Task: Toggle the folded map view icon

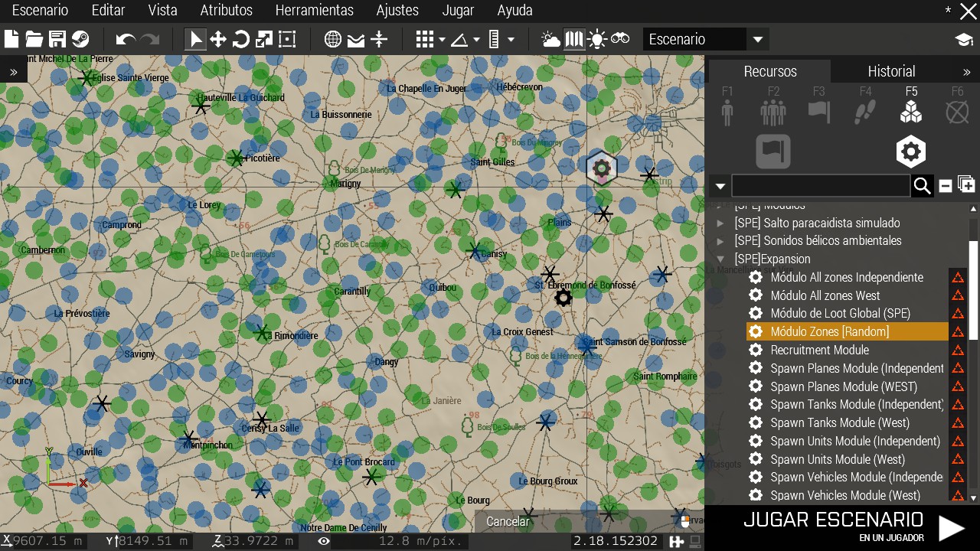Action: click(573, 39)
